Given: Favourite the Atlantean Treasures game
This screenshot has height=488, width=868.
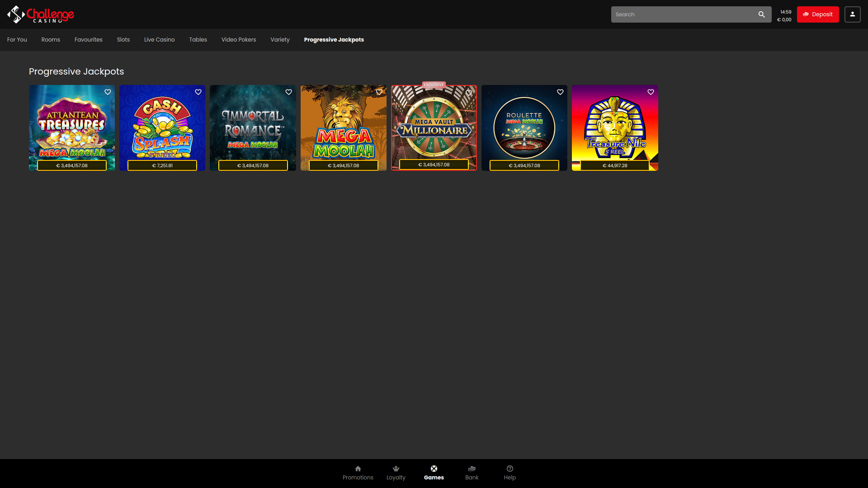Looking at the screenshot, I should [x=108, y=92].
